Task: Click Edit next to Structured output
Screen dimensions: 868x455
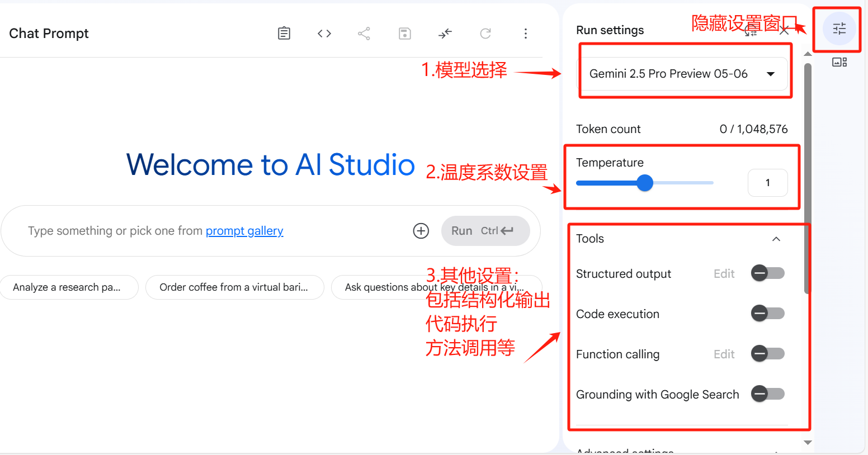Action: [724, 274]
